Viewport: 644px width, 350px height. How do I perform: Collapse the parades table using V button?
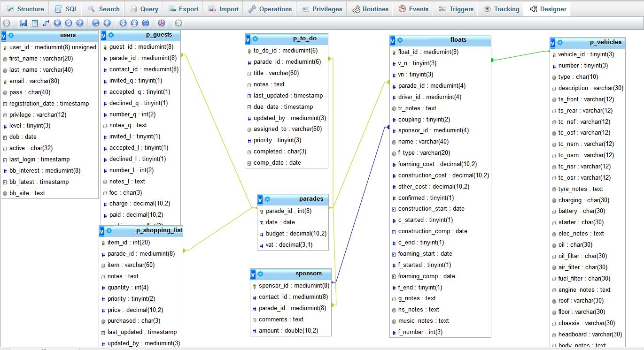pyautogui.click(x=261, y=199)
